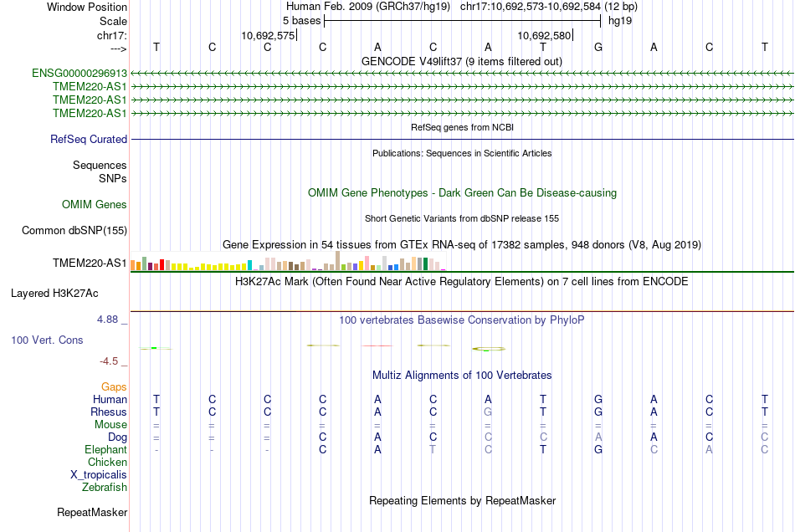Click the SNPs track label
Image resolution: width=795 pixels, height=532 pixels.
113,178
